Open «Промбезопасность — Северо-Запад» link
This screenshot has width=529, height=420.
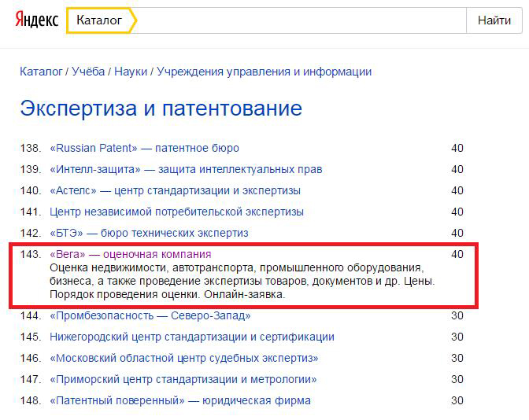click(150, 315)
